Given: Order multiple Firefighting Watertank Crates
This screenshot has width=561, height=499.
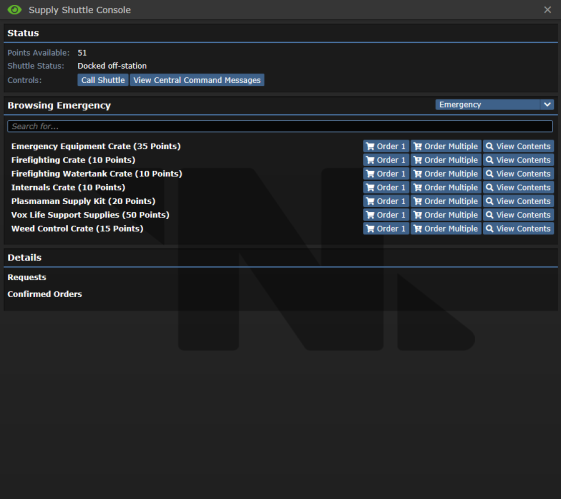Looking at the screenshot, I should 446,173.
